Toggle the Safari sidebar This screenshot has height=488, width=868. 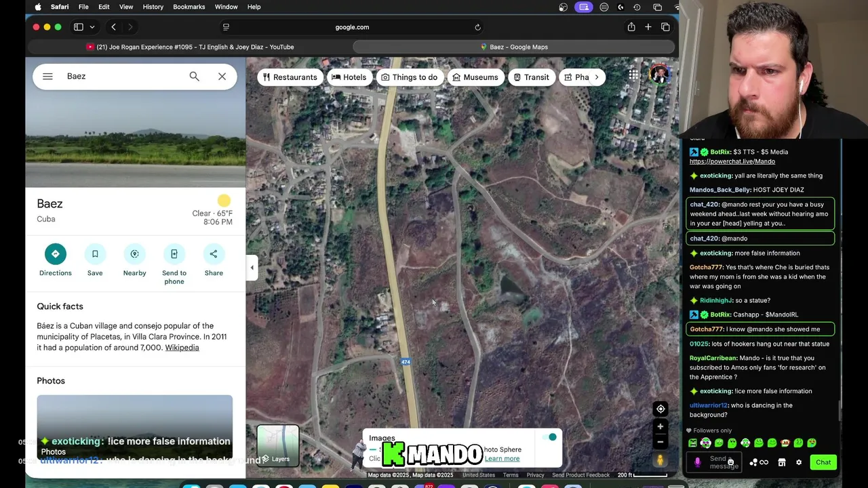pyautogui.click(x=79, y=27)
